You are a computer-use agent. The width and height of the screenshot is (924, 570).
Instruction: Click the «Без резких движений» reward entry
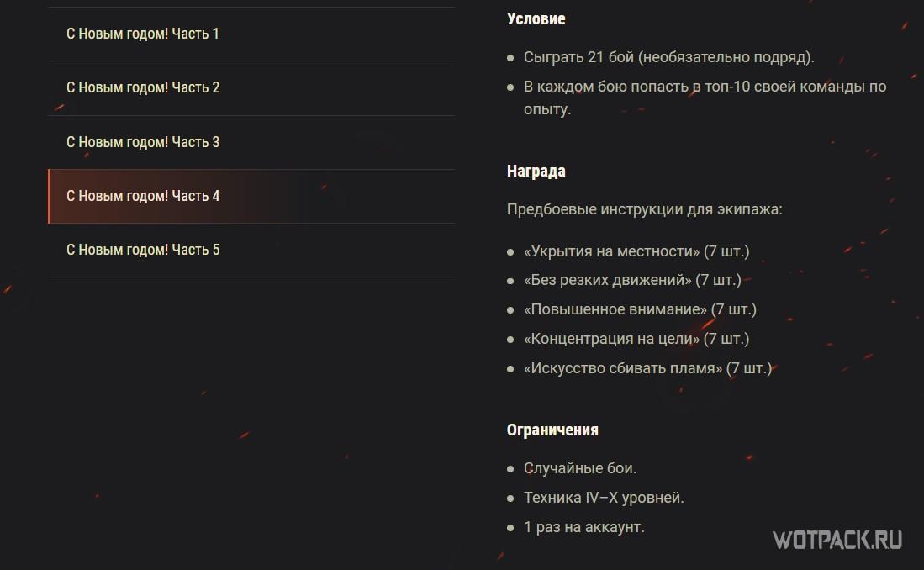pos(631,280)
